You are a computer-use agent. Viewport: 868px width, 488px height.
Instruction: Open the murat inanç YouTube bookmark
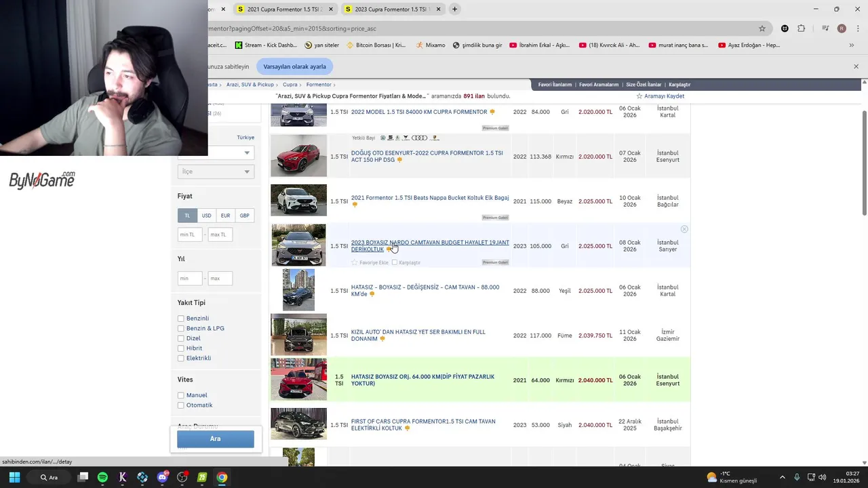(678, 45)
